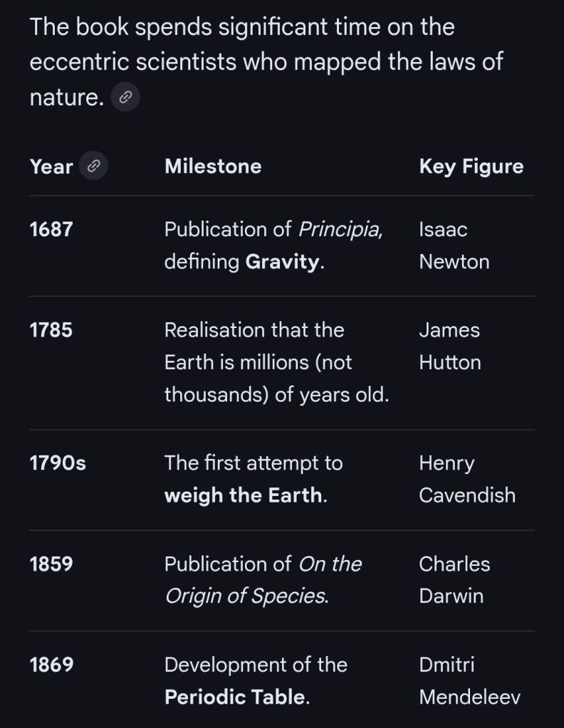Click the James Hutton cell
Screen dimensions: 564x728
pos(449,347)
